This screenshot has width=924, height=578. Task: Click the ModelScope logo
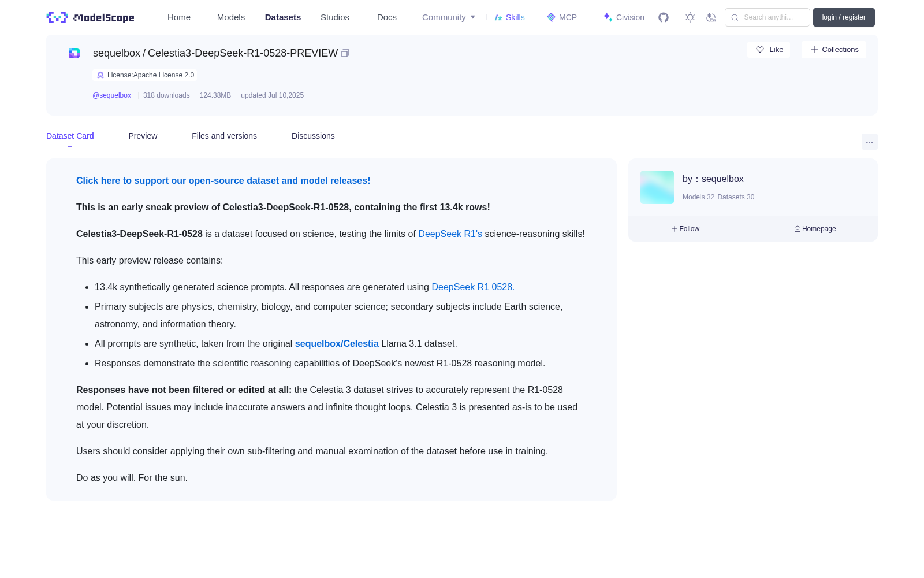[x=91, y=17]
